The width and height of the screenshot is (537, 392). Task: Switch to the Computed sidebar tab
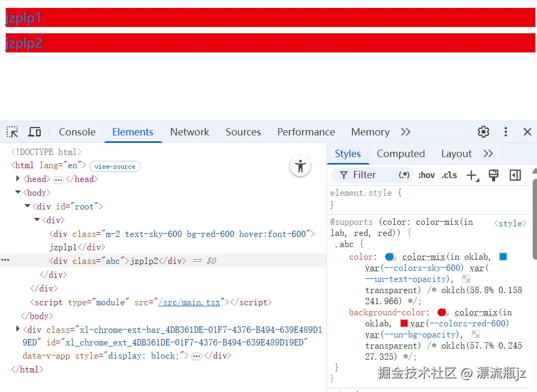click(x=401, y=153)
